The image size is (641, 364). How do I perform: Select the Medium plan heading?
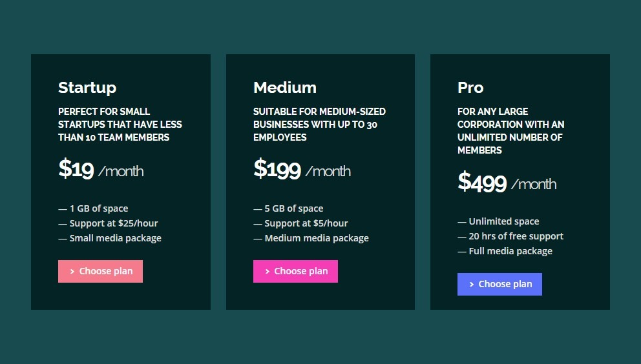pyautogui.click(x=285, y=87)
